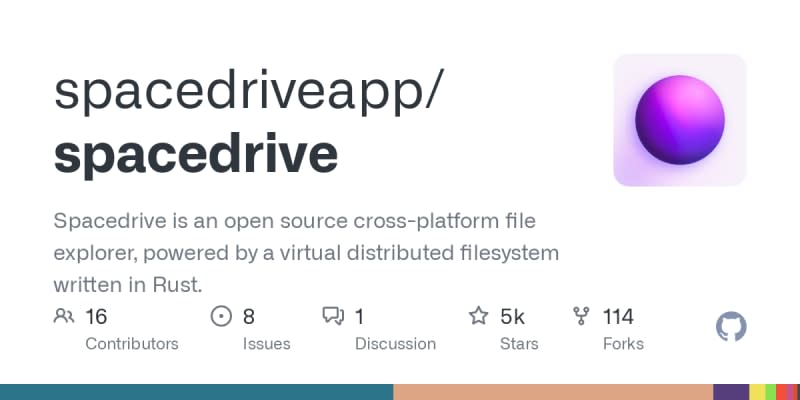Click the salmon language bar segment
The image size is (800, 400).
click(x=552, y=392)
